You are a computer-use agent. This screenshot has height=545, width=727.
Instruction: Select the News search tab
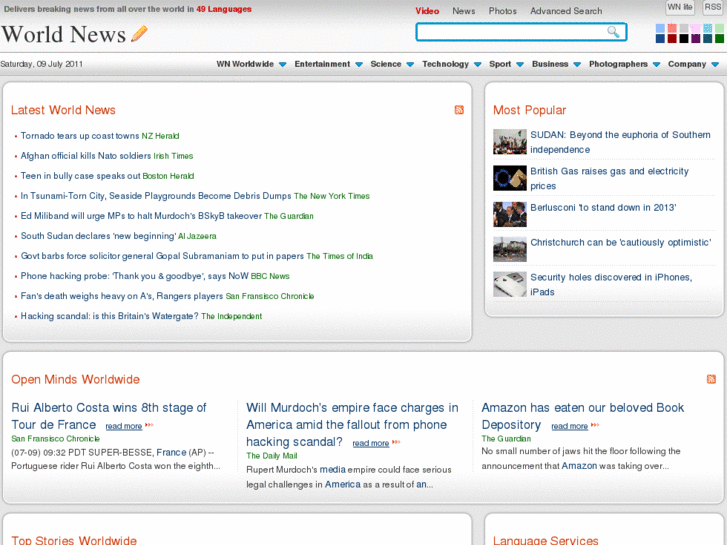coord(464,11)
